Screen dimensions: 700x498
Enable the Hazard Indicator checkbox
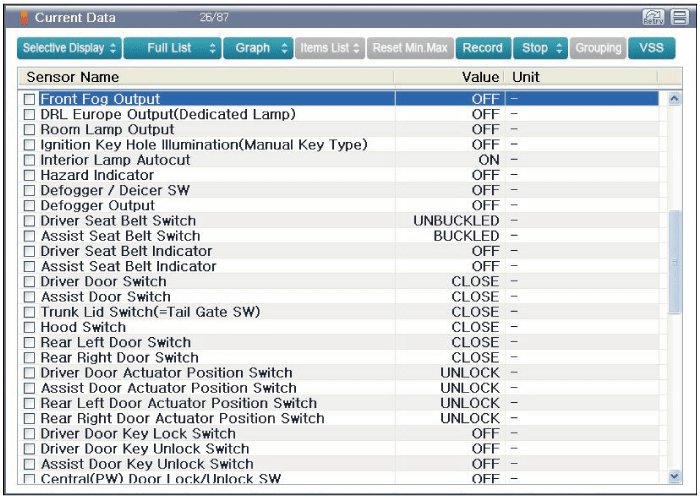(x=30, y=175)
